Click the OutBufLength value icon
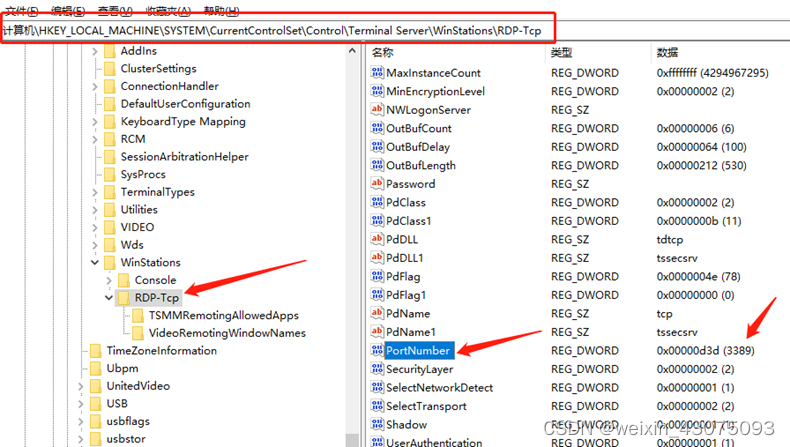The height and width of the screenshot is (447, 790). 377,165
